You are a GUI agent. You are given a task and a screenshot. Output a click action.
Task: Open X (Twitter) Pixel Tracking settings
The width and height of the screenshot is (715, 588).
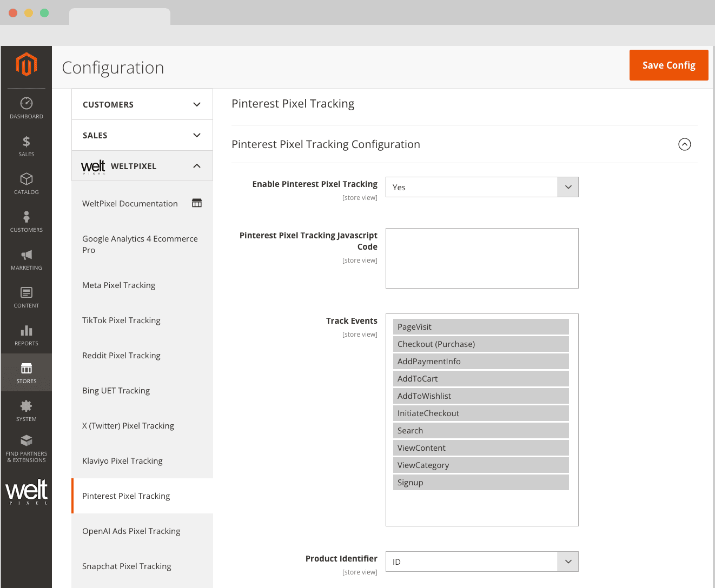pyautogui.click(x=128, y=426)
